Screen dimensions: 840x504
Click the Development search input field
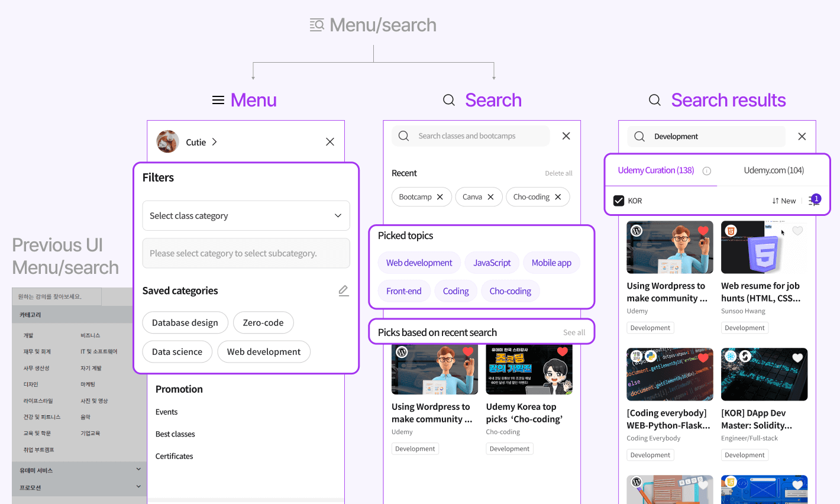tap(706, 137)
